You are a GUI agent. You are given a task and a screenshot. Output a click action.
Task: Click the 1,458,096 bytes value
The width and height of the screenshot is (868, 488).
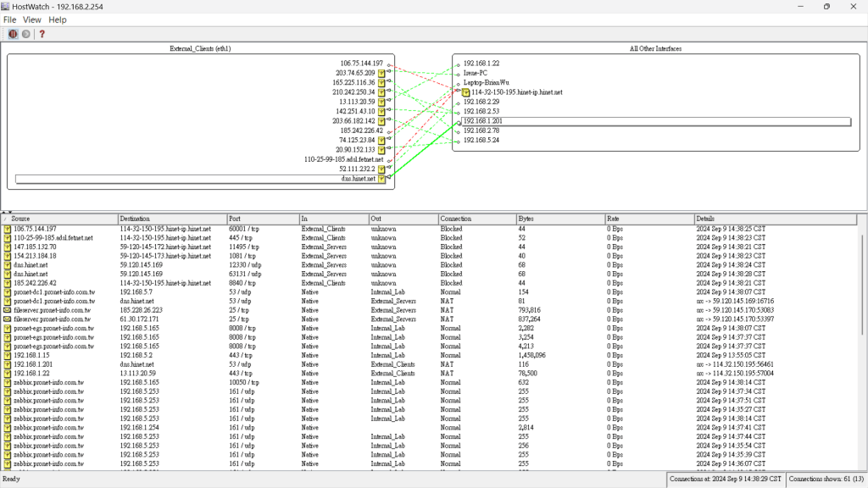[532, 356]
